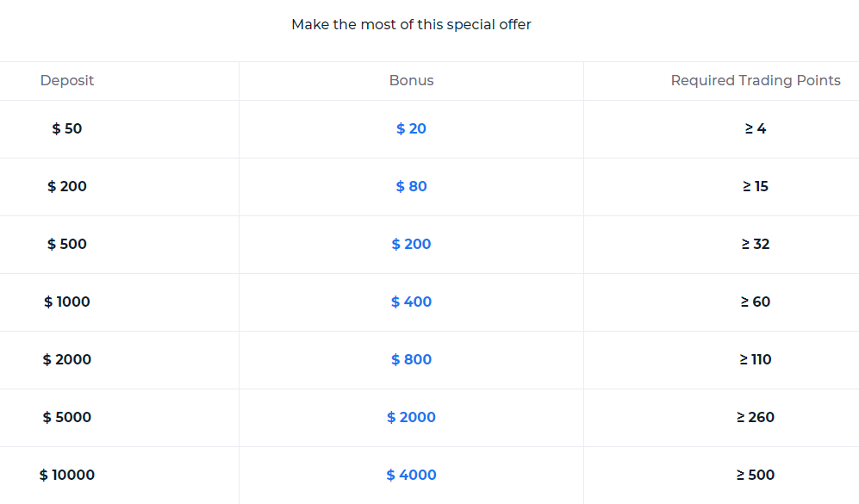Click the ≥ 110 trading points value
This screenshot has height=504, width=859.
tap(756, 359)
